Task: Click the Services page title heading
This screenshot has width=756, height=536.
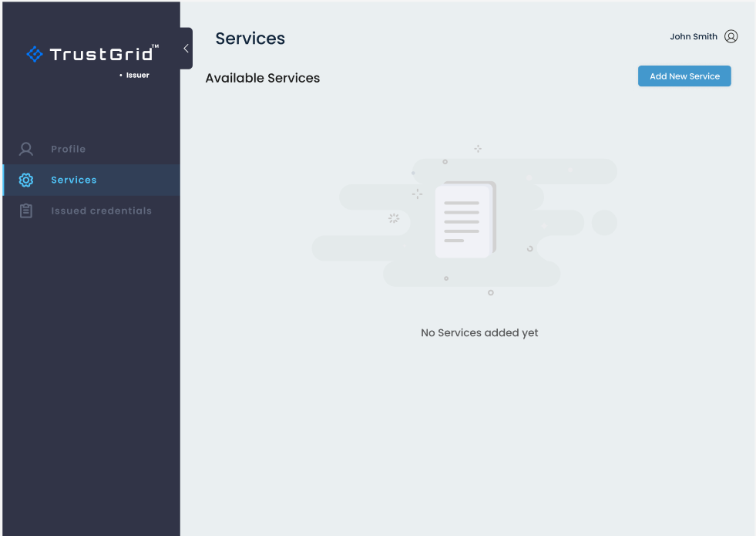Action: tap(250, 39)
